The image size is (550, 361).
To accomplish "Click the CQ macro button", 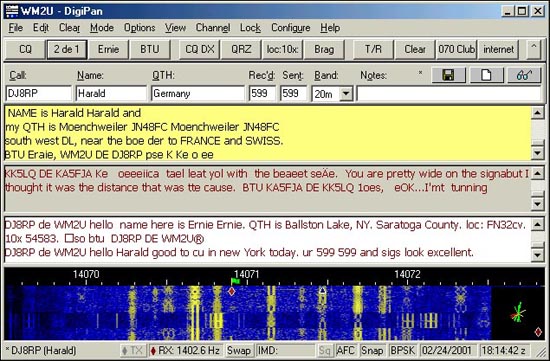I will point(25,49).
